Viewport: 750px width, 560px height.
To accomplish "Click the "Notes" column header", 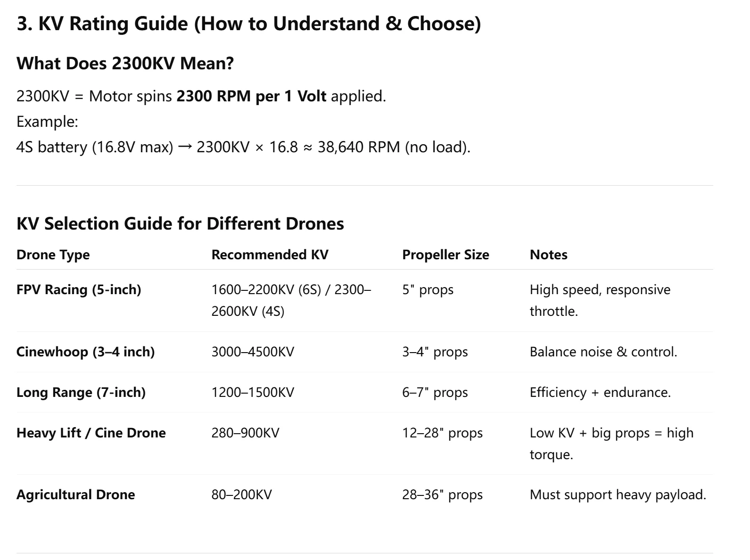I will [548, 255].
